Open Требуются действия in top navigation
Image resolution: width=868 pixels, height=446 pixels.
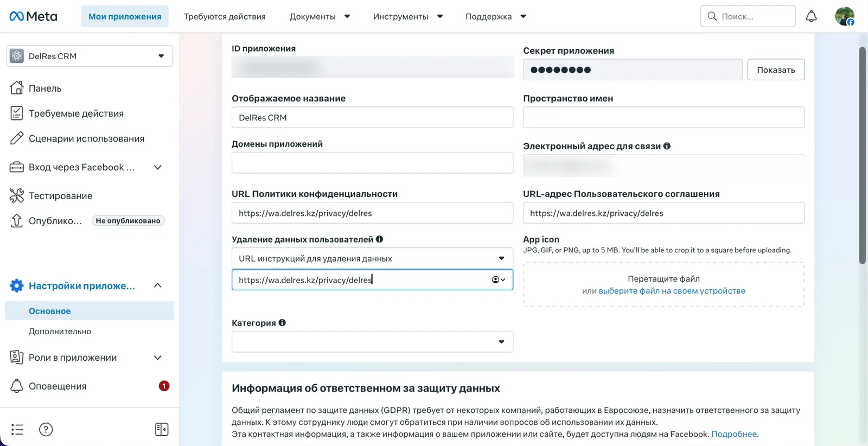pos(225,16)
